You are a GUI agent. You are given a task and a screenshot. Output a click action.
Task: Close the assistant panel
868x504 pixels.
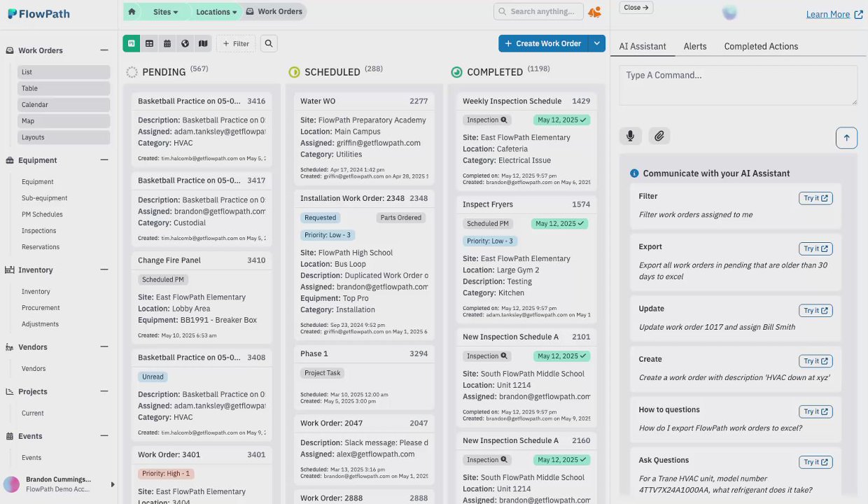point(636,7)
